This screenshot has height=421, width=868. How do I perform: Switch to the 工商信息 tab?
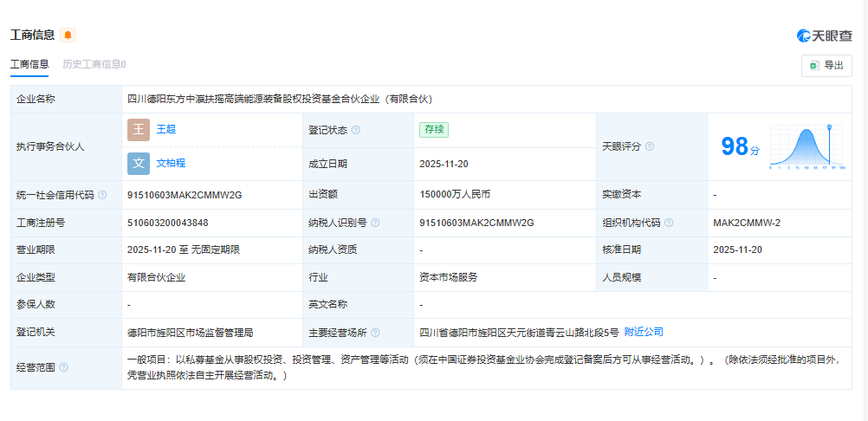tap(29, 64)
